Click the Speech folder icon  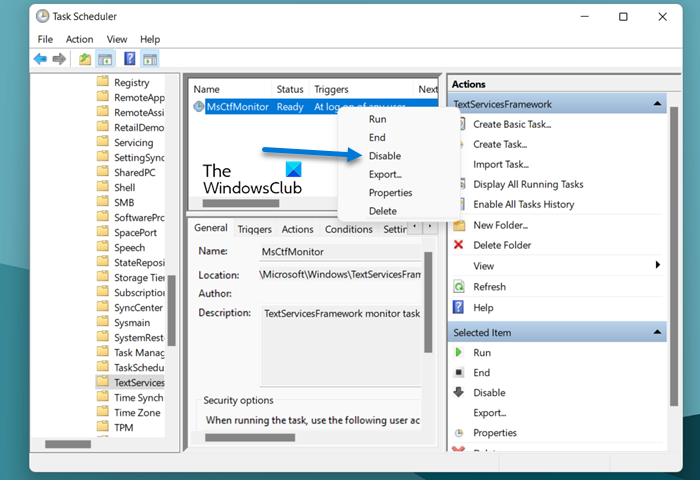pyautogui.click(x=103, y=246)
